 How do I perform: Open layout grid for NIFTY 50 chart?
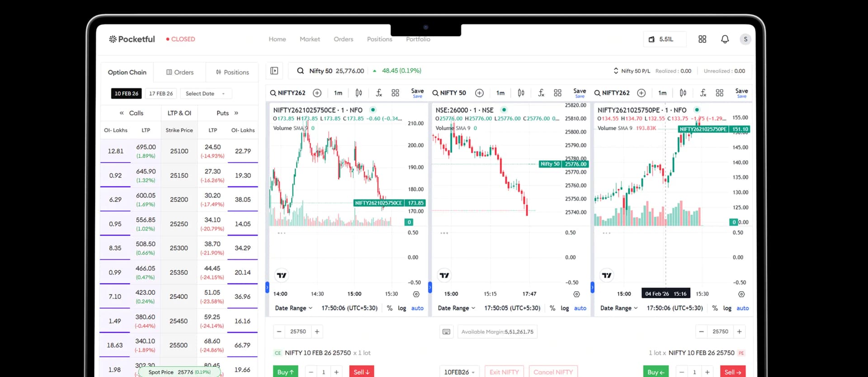[x=557, y=93]
